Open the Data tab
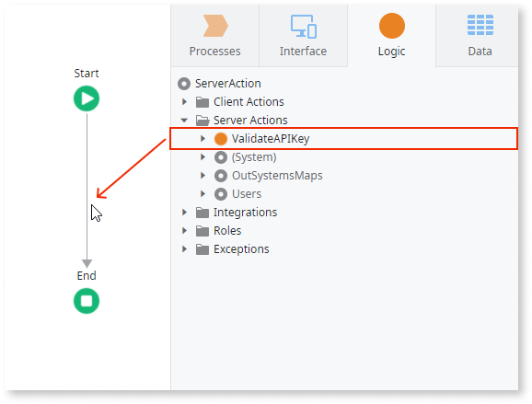Image resolution: width=532 pixels, height=404 pixels. [x=480, y=36]
